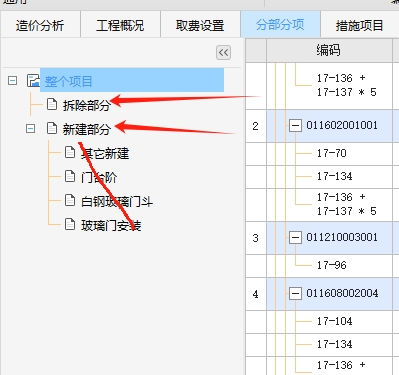
Task: Click the document icon beside 其它新建
Action: click(70, 152)
